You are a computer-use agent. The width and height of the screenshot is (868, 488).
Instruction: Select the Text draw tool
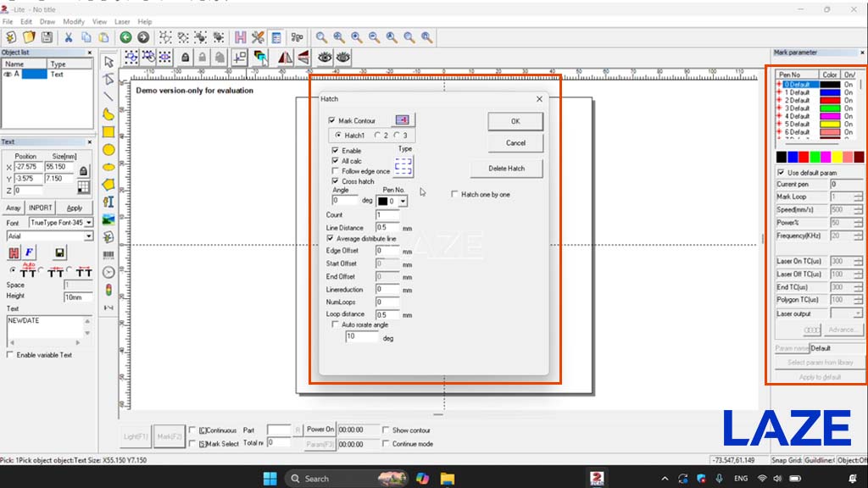point(108,202)
